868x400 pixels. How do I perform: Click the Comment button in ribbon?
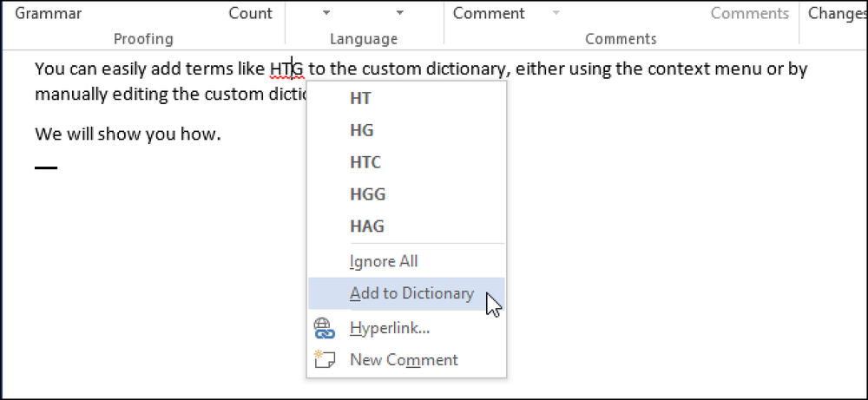(489, 13)
